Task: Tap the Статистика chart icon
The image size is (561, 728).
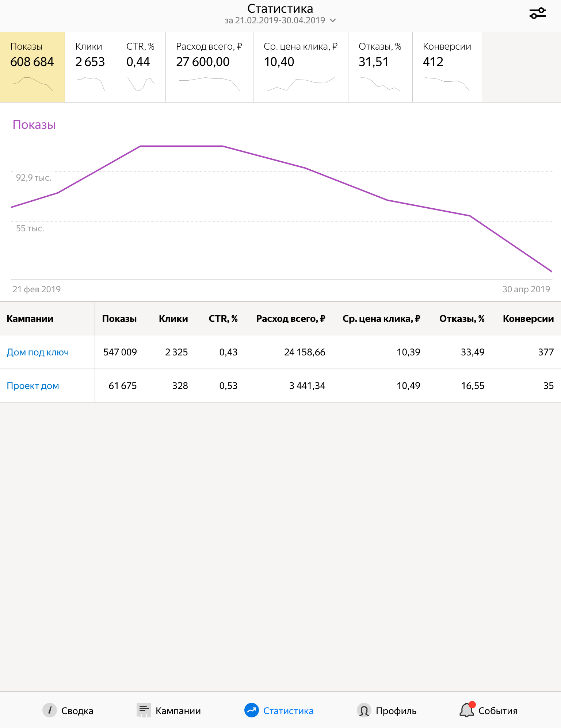Action: (x=252, y=710)
